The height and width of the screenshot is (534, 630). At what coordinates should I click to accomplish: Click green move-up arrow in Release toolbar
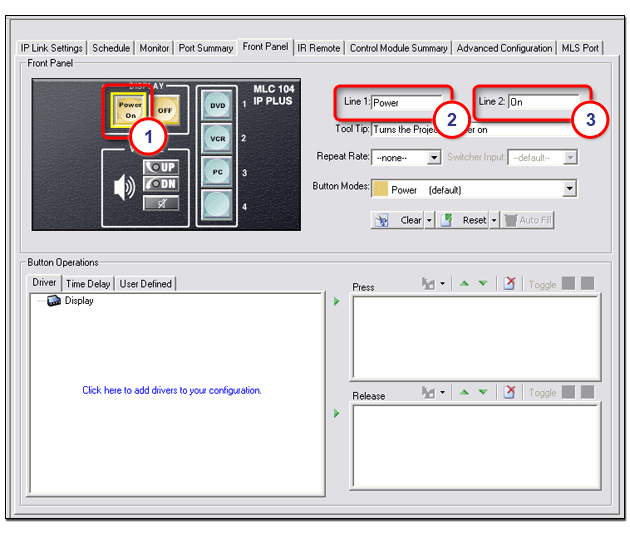tap(464, 393)
